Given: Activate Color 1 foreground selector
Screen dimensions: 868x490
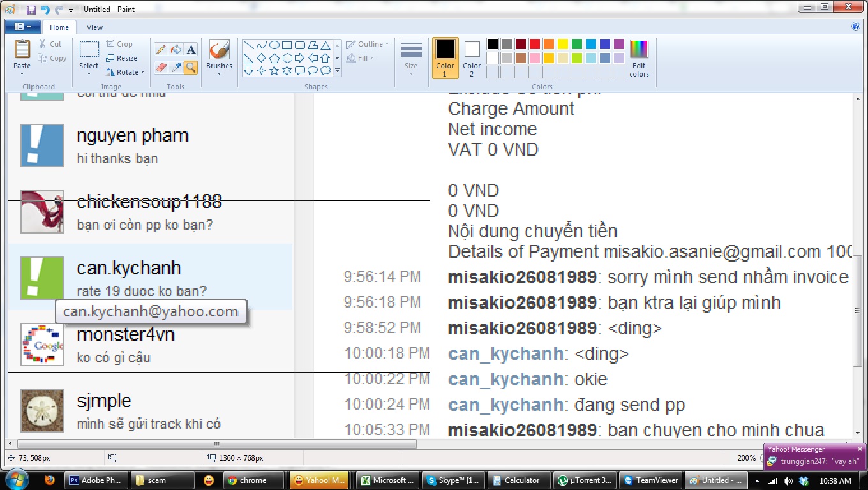Looking at the screenshot, I should (445, 58).
